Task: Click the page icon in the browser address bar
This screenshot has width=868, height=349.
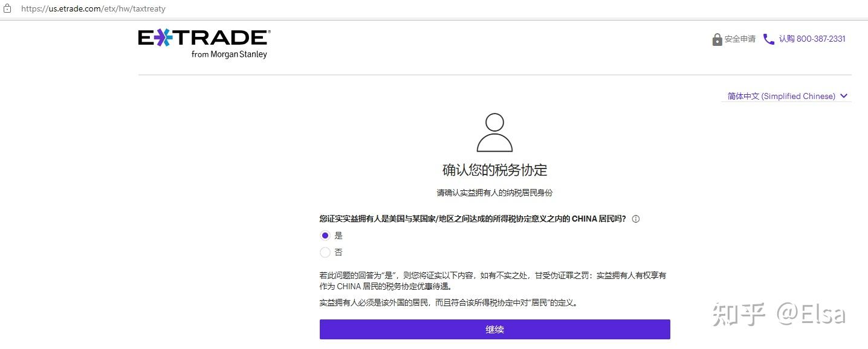Action: tap(7, 8)
